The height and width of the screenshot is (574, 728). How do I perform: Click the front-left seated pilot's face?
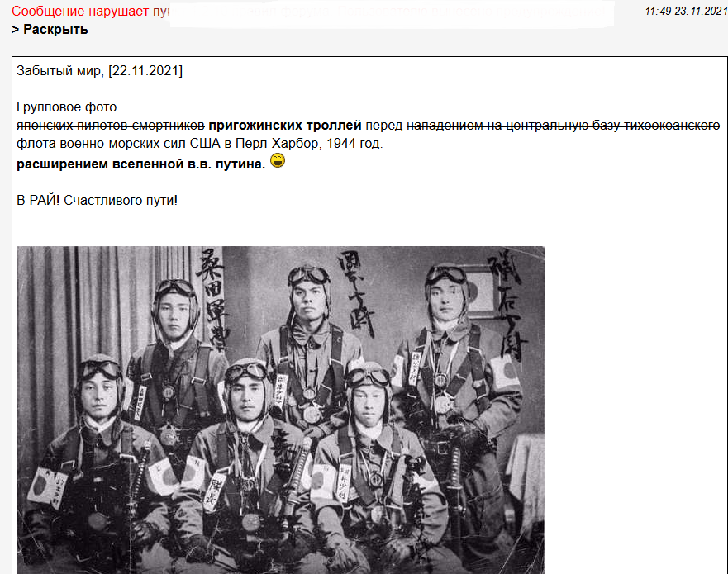[x=99, y=396]
